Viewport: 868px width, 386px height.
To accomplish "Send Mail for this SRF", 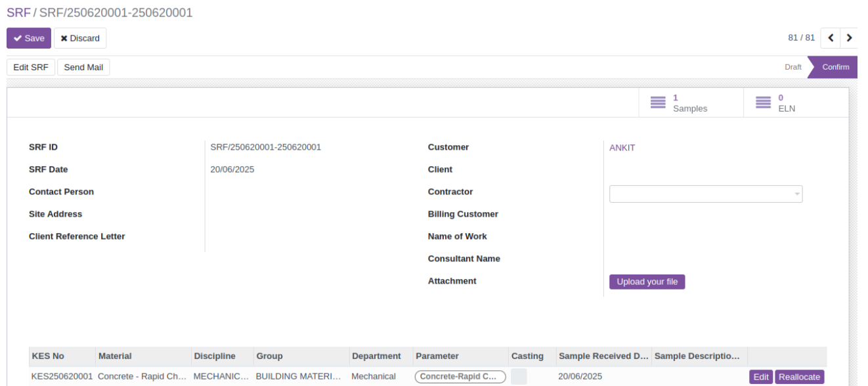I will (83, 67).
